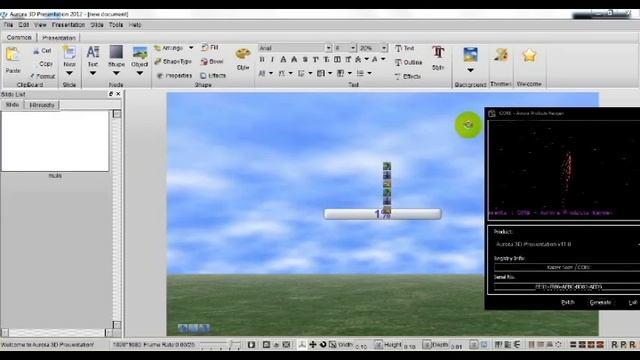Open Themes
Screen dimensions: 640x360
click(501, 55)
